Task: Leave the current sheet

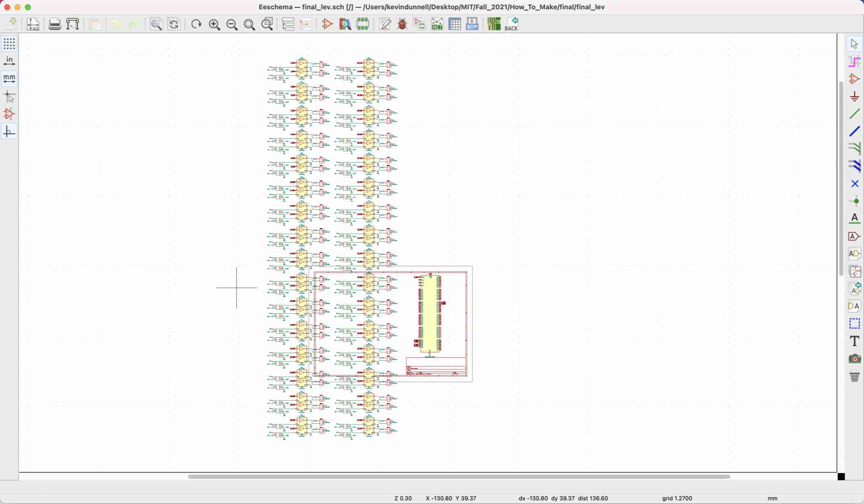Action: (x=306, y=24)
